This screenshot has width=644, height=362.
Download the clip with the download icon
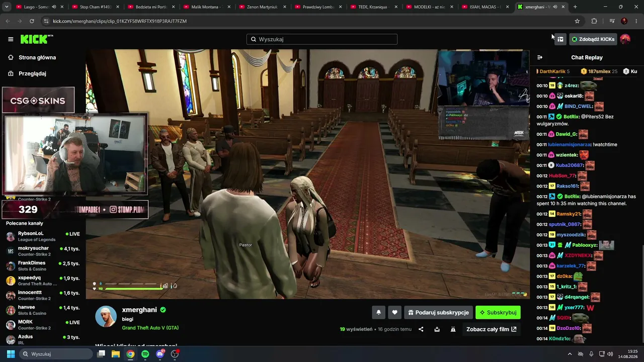point(437,329)
